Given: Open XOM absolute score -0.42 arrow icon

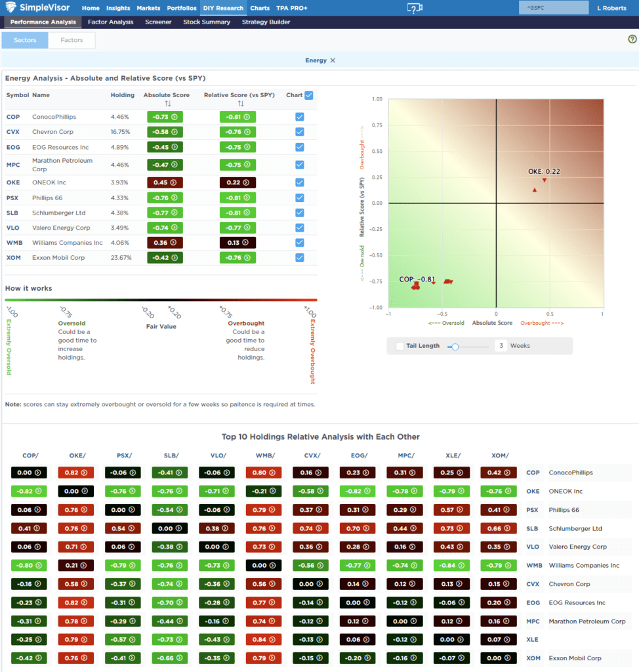Looking at the screenshot, I should coord(175,257).
